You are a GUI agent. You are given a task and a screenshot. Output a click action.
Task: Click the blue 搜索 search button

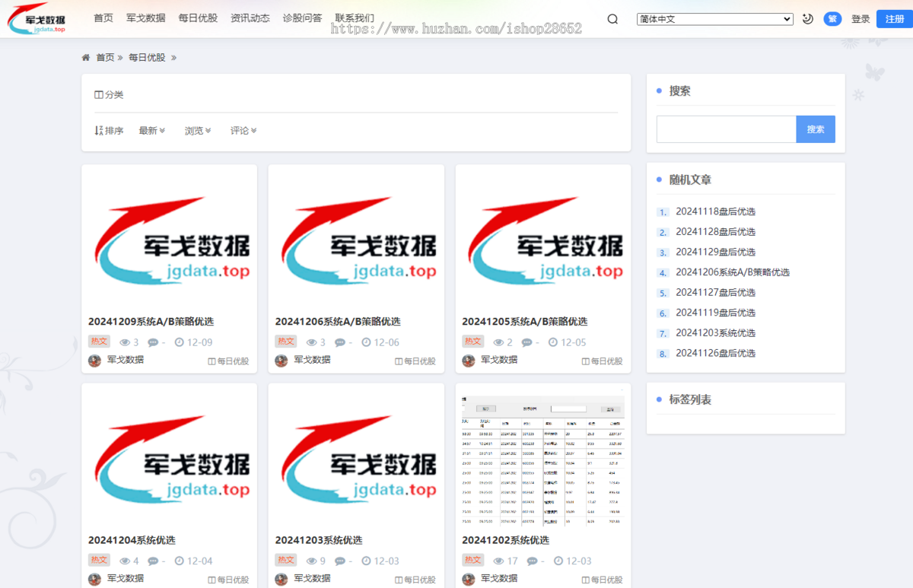tap(816, 129)
